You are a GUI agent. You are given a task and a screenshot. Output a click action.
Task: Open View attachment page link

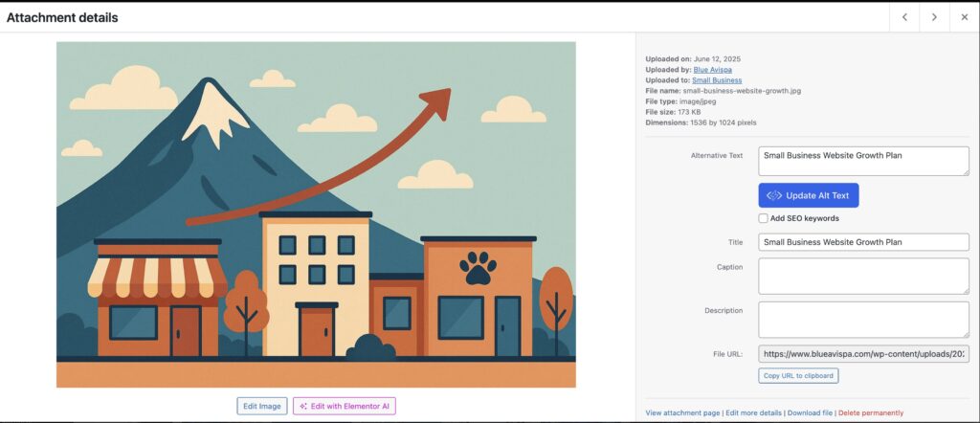pyautogui.click(x=682, y=413)
